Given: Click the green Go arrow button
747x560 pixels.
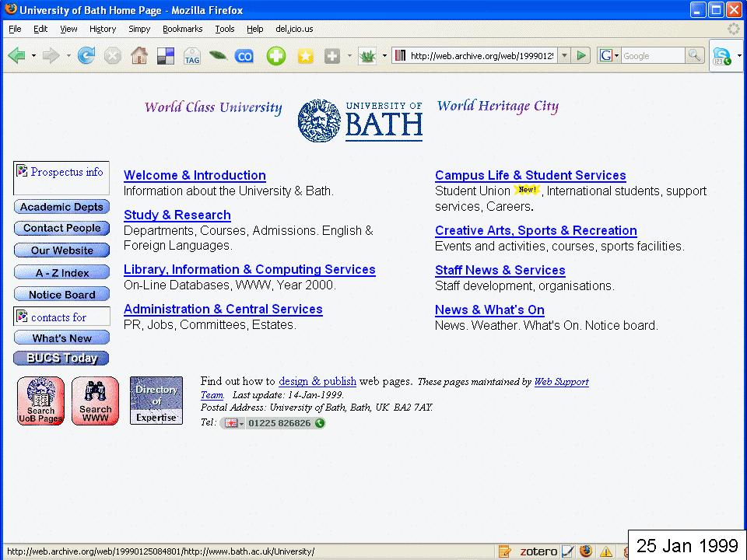Looking at the screenshot, I should click(581, 56).
